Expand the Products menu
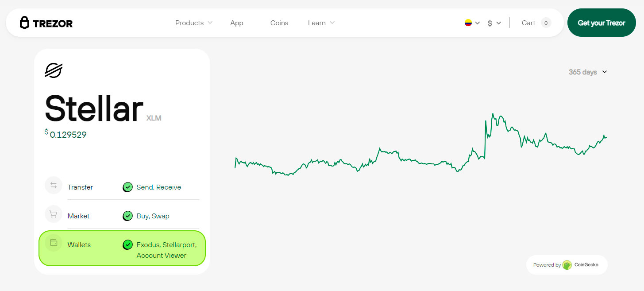The height and width of the screenshot is (291, 644). click(193, 23)
